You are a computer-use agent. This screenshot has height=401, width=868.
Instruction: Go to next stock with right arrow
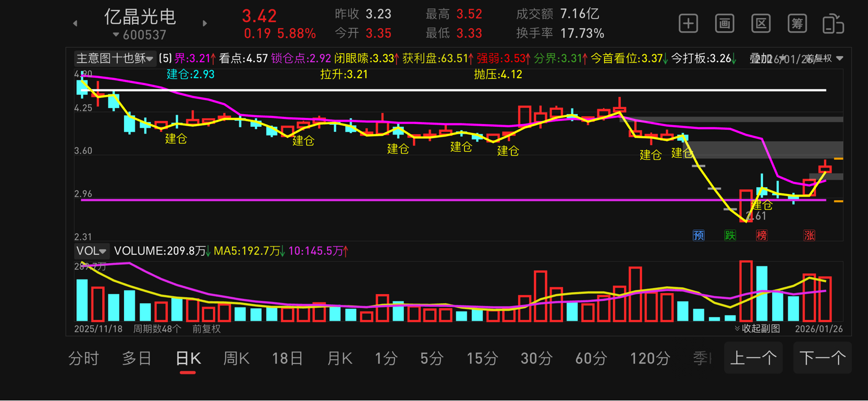[205, 23]
